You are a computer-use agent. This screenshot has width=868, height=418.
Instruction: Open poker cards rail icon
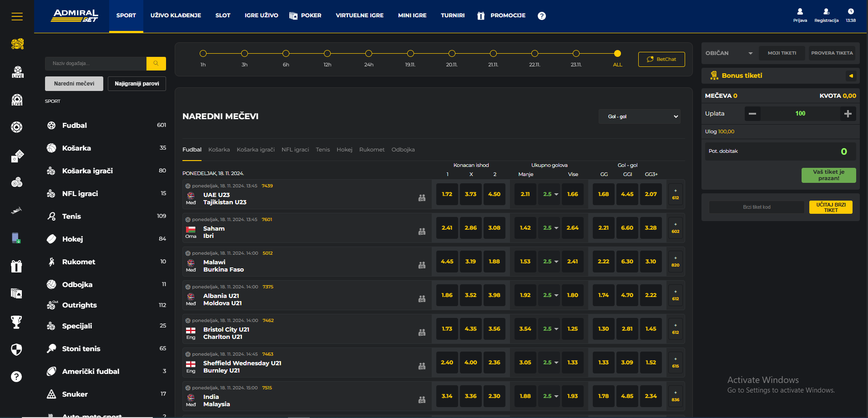click(16, 293)
